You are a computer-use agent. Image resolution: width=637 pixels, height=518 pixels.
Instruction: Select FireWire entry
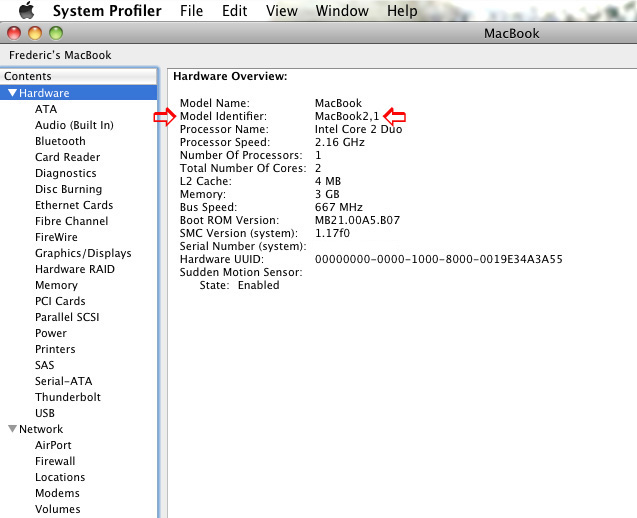56,237
